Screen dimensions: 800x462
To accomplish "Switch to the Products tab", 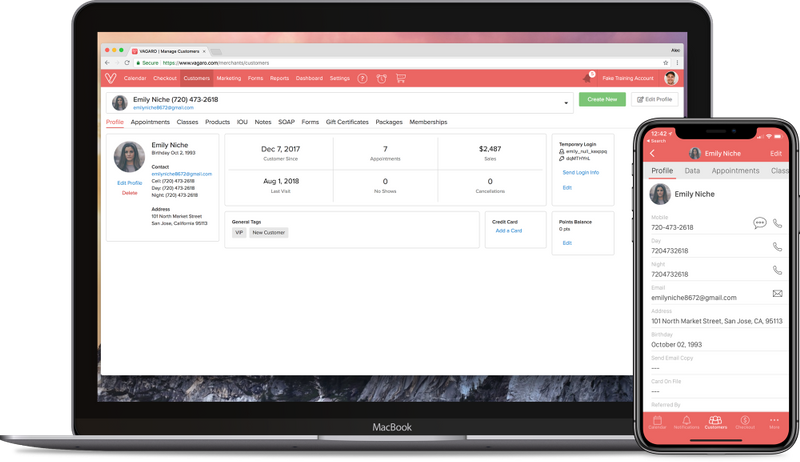I will pyautogui.click(x=217, y=122).
